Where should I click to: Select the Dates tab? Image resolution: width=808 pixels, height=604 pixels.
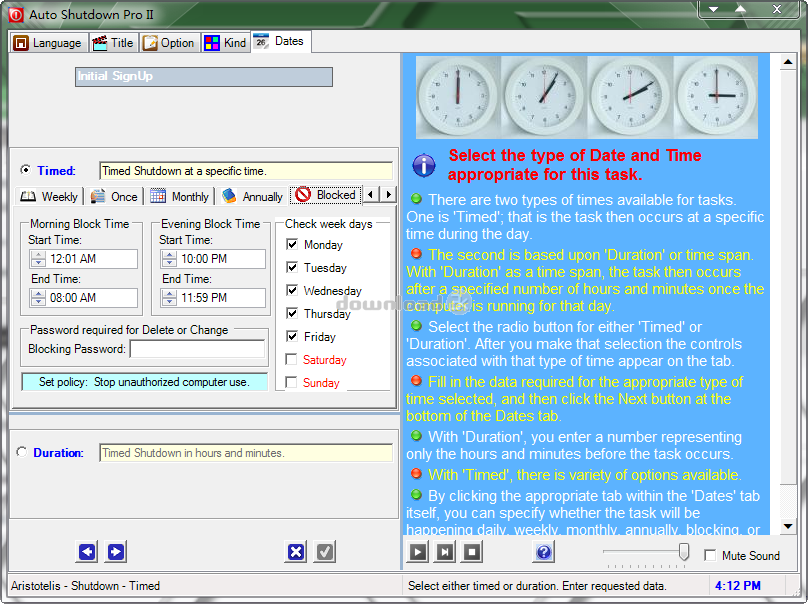coord(281,41)
